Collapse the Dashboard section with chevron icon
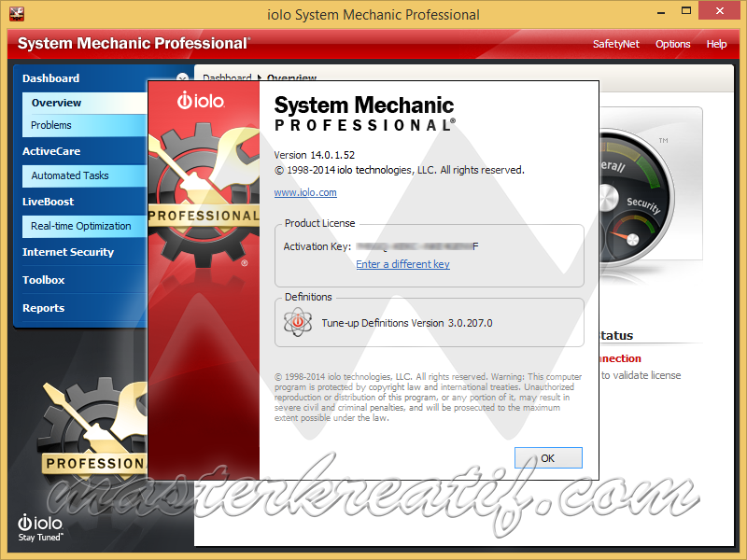Image resolution: width=747 pixels, height=560 pixels. (182, 77)
